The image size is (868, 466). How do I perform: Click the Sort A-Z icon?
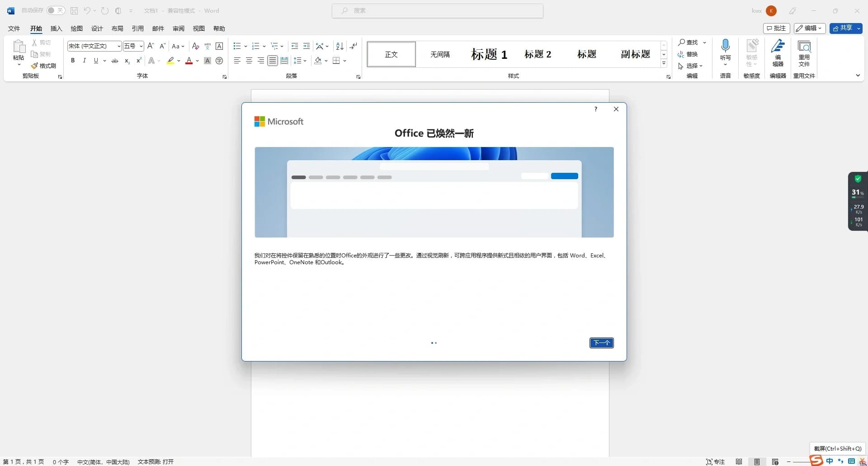(x=340, y=46)
